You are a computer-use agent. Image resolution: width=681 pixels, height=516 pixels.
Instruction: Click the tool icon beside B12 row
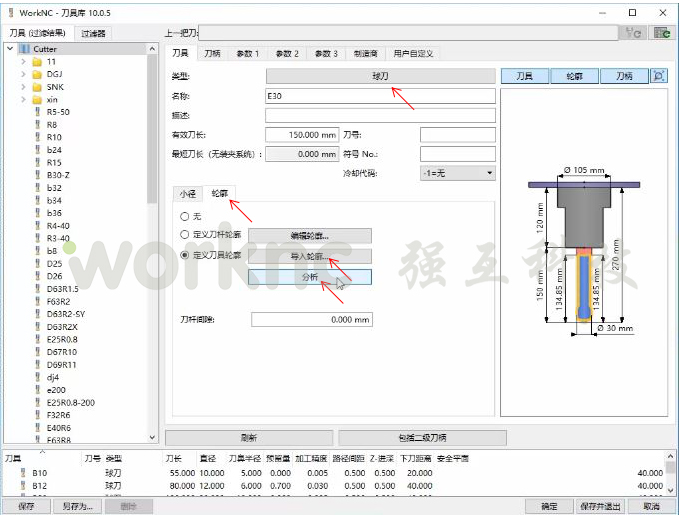pos(23,486)
